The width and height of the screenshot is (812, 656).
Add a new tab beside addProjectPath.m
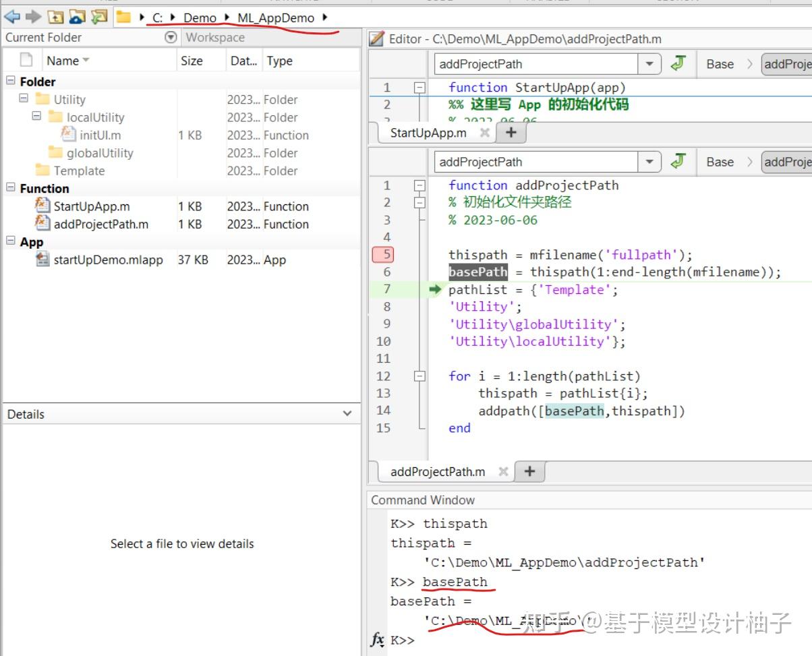pyautogui.click(x=529, y=471)
